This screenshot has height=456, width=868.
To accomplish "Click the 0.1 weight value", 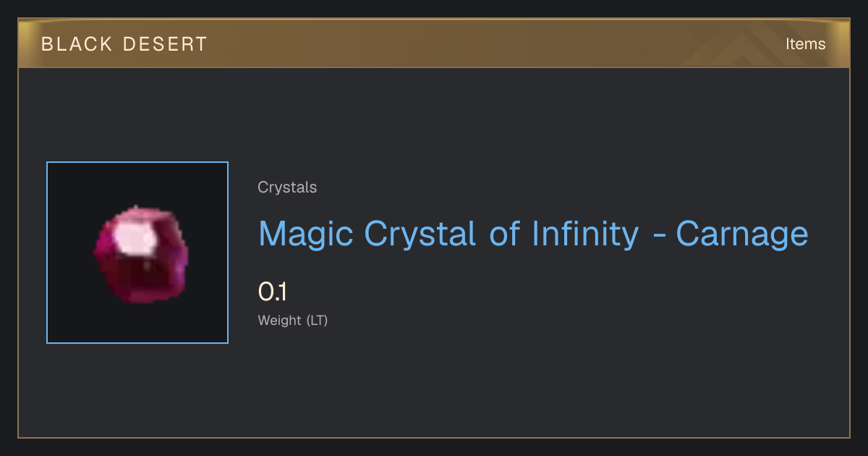I will pyautogui.click(x=273, y=292).
